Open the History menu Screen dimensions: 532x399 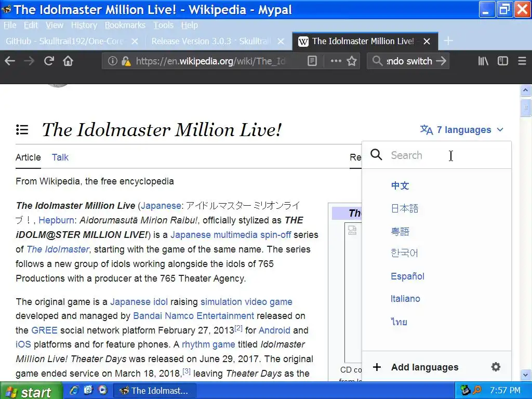tap(84, 25)
